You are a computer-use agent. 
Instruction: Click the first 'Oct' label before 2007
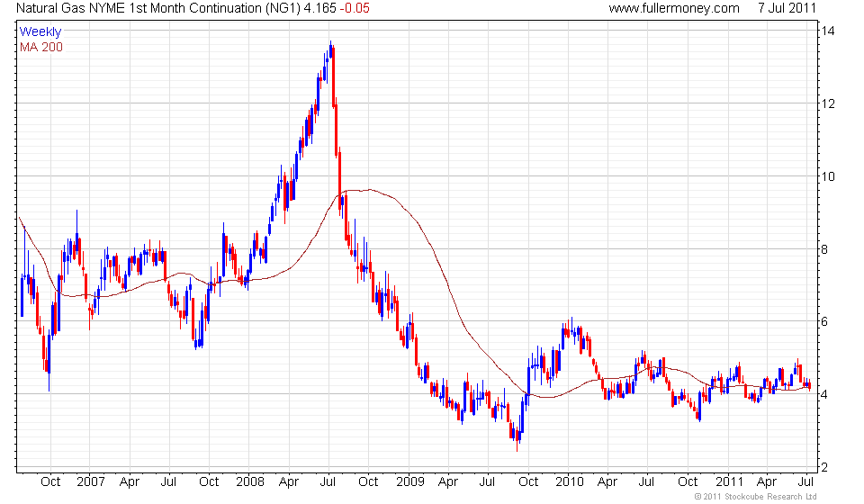click(50, 482)
